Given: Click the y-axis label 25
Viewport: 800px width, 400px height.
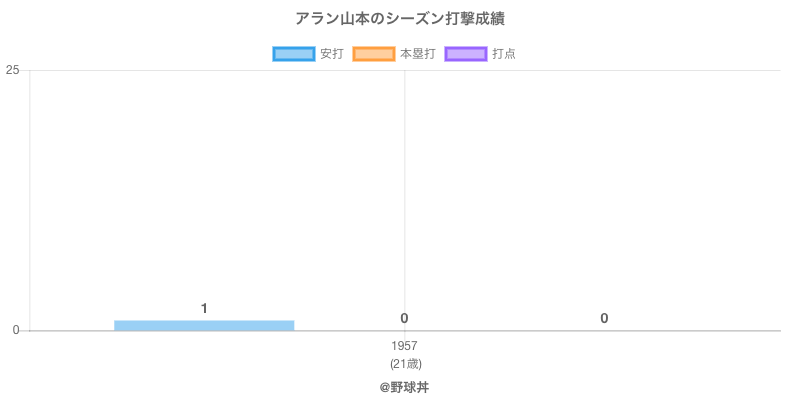Looking at the screenshot, I should 13,70.
